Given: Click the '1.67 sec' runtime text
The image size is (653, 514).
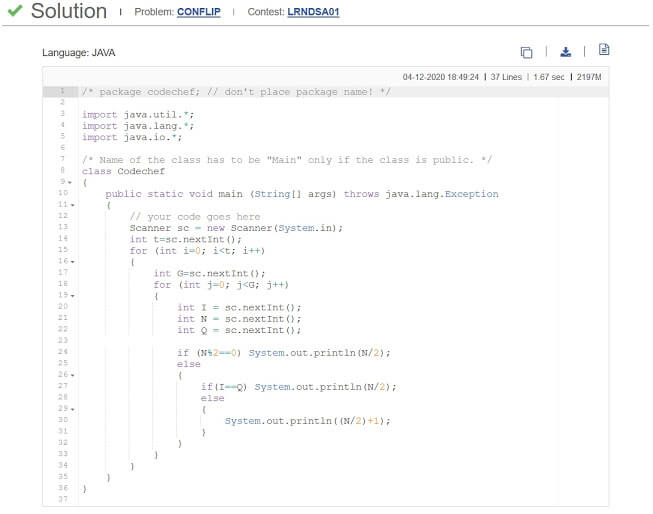Looking at the screenshot, I should 549,77.
